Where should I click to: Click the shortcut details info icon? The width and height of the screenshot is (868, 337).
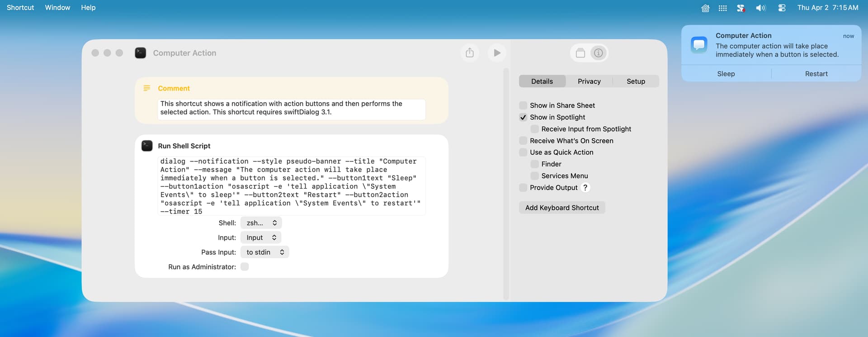(x=598, y=53)
